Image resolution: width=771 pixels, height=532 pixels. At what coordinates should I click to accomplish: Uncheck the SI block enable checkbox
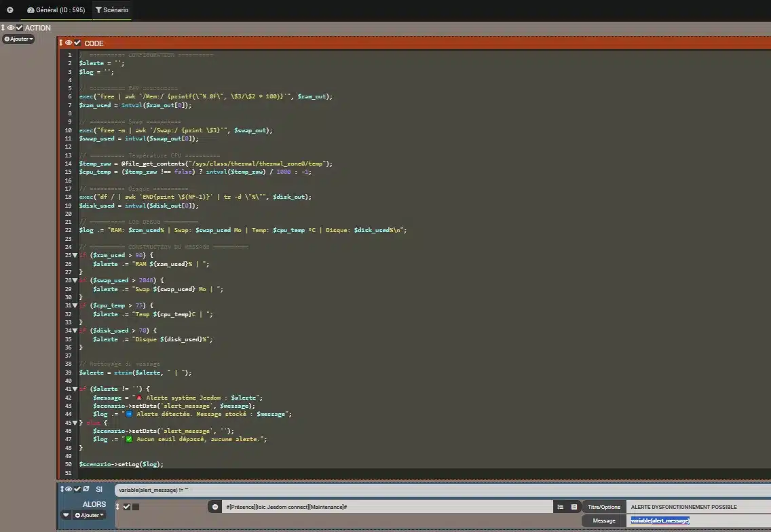pos(77,489)
